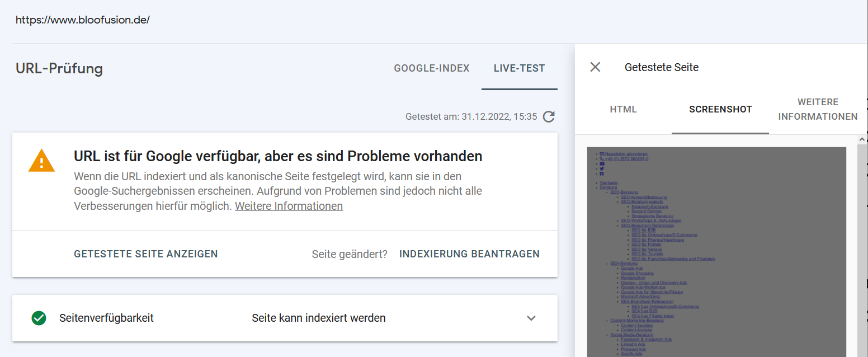This screenshot has width=868, height=357.
Task: Select the SCREENSHOT tab
Action: tap(720, 110)
